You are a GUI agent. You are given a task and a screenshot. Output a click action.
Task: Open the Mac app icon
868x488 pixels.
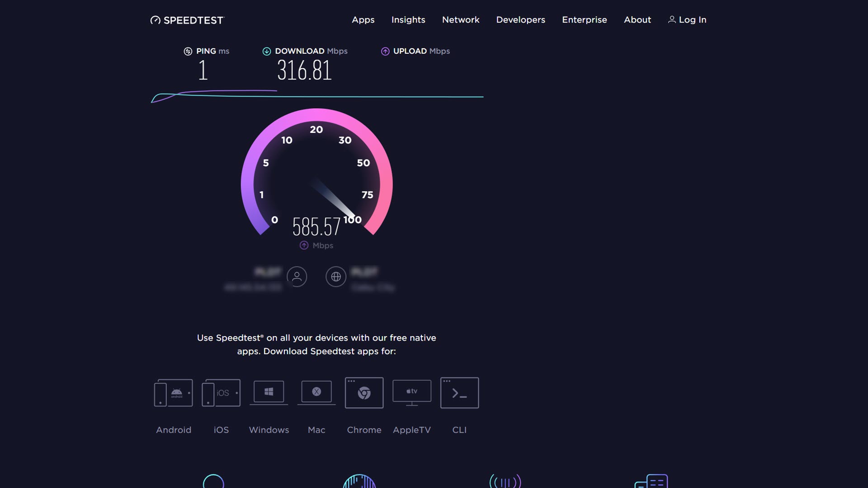click(x=316, y=392)
